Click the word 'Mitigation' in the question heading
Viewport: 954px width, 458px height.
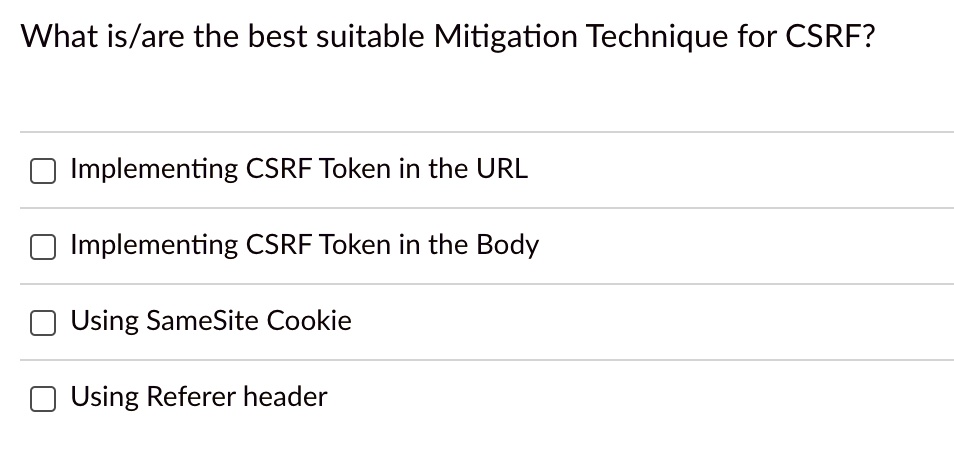point(506,38)
